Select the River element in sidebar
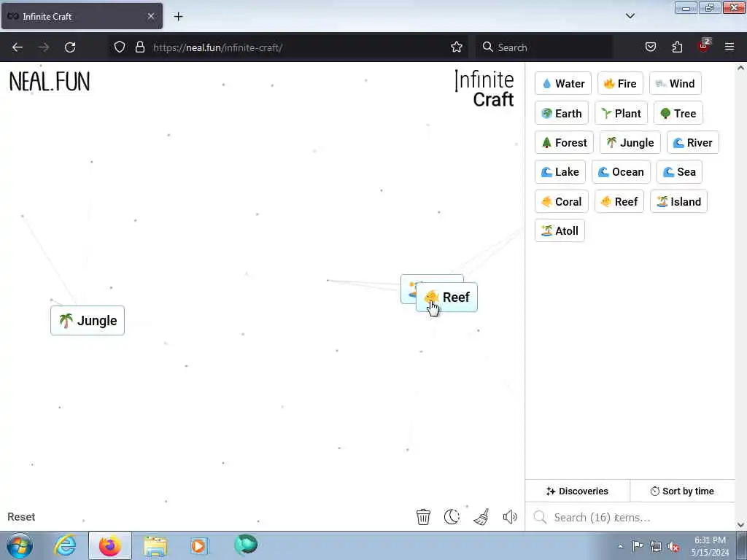This screenshot has width=747, height=560. 693,142
